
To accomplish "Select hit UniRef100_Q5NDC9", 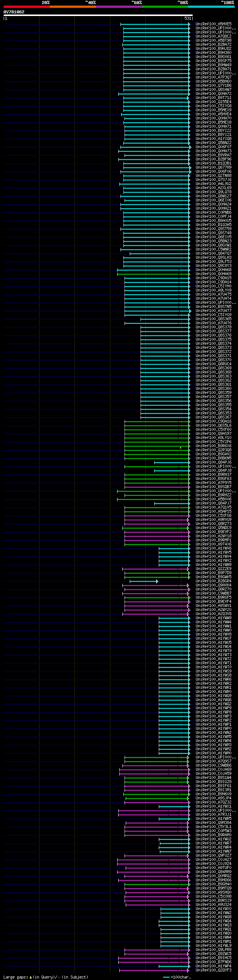I will coord(213,528).
